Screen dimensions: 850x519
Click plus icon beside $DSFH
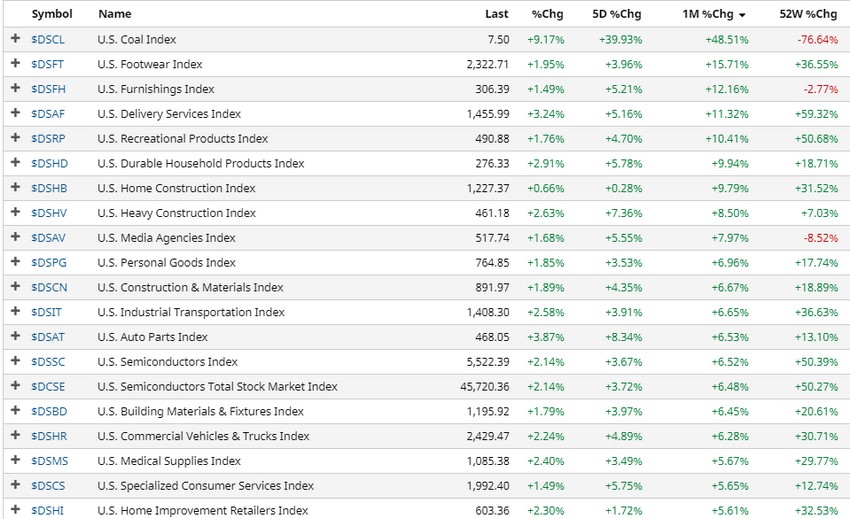(x=15, y=89)
